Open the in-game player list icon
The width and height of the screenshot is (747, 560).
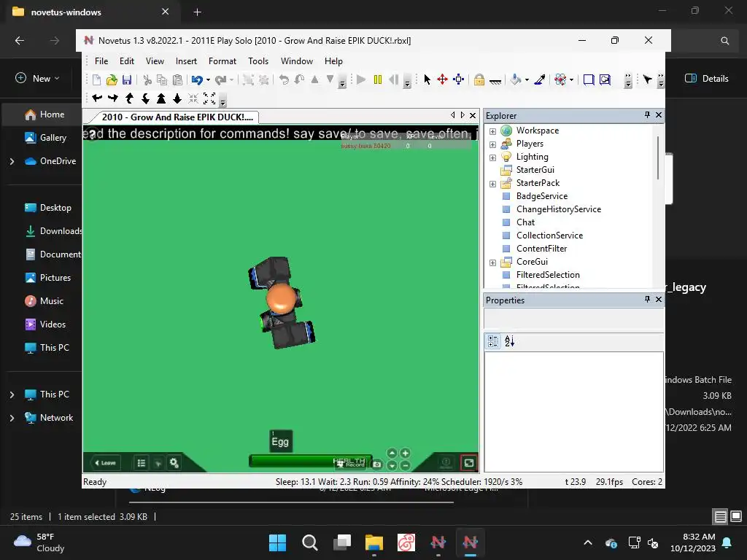[142, 463]
